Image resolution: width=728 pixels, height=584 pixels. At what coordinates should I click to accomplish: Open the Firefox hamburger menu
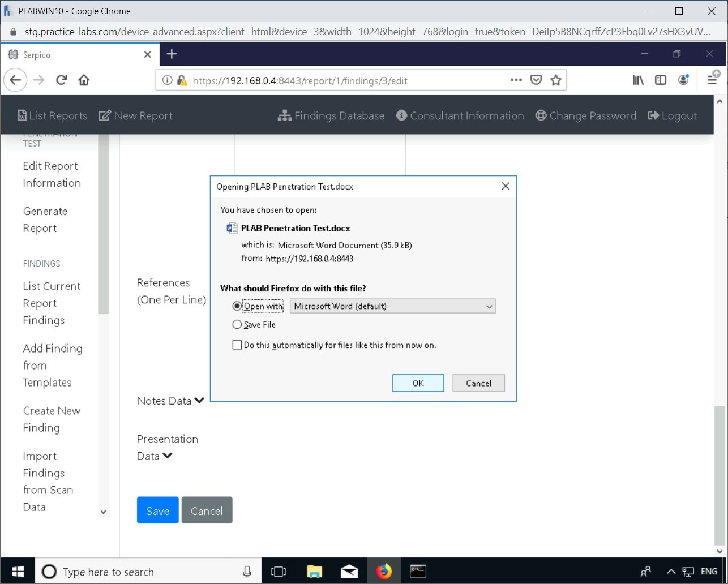point(712,80)
